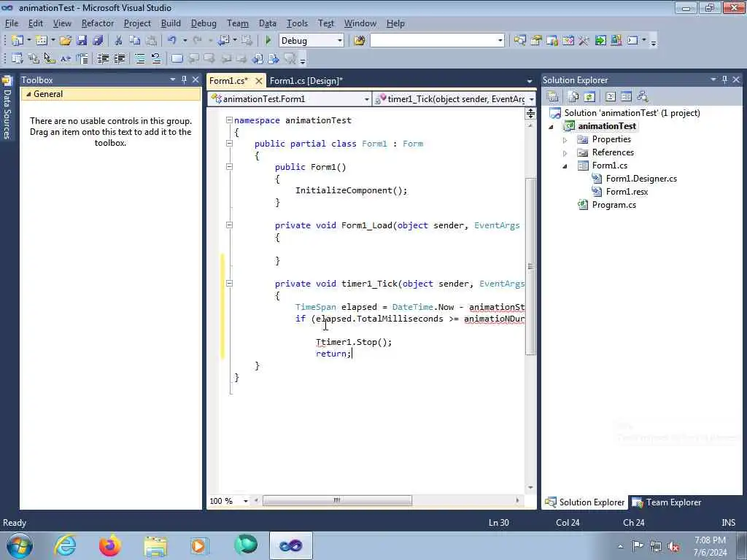Click Show All Files in Solution Explorer
This screenshot has height=560, width=747.
click(573, 97)
